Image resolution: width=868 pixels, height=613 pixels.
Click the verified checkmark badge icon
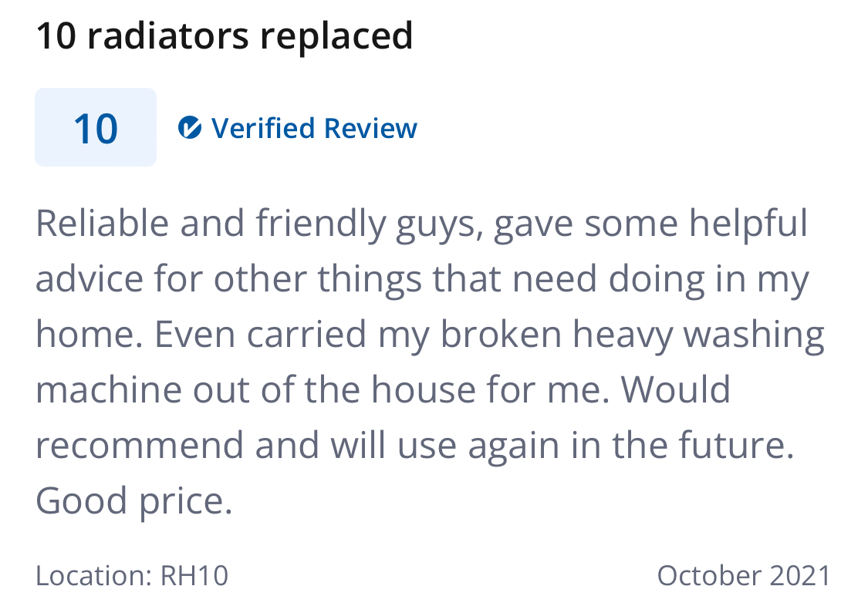(189, 128)
